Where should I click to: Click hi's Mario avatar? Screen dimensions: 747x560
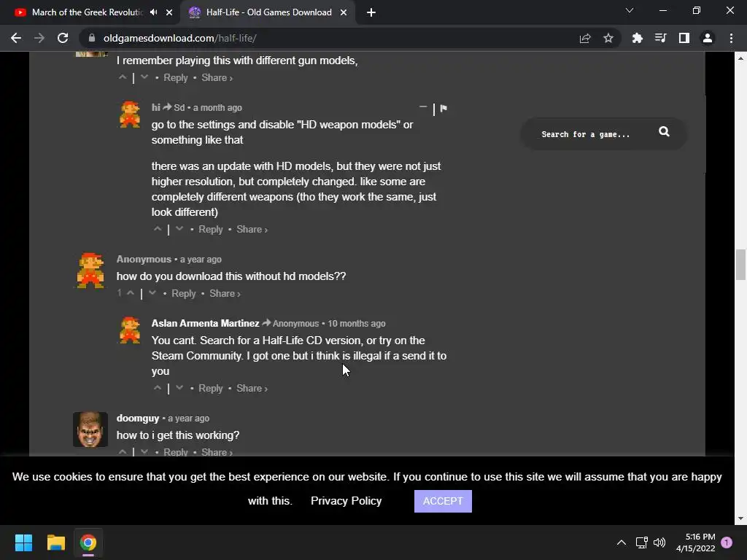click(130, 114)
